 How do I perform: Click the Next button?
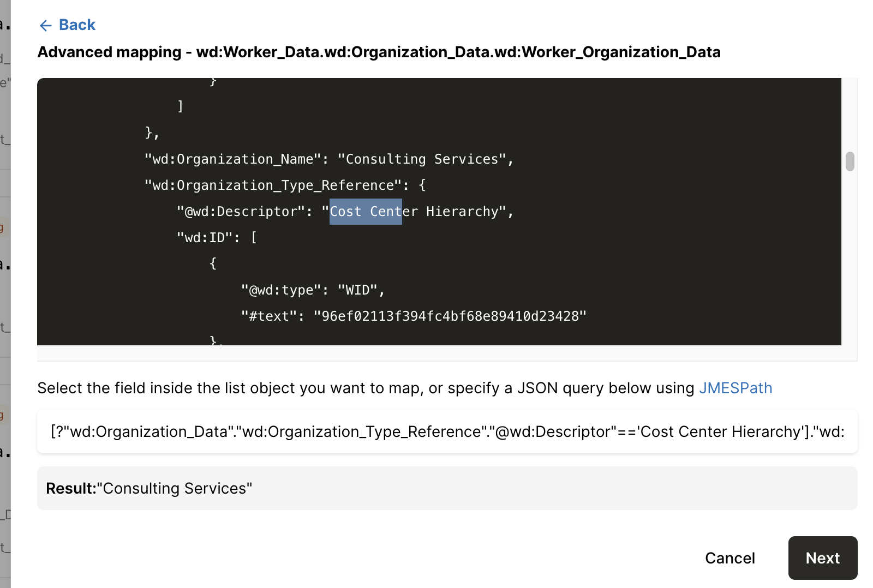(822, 558)
